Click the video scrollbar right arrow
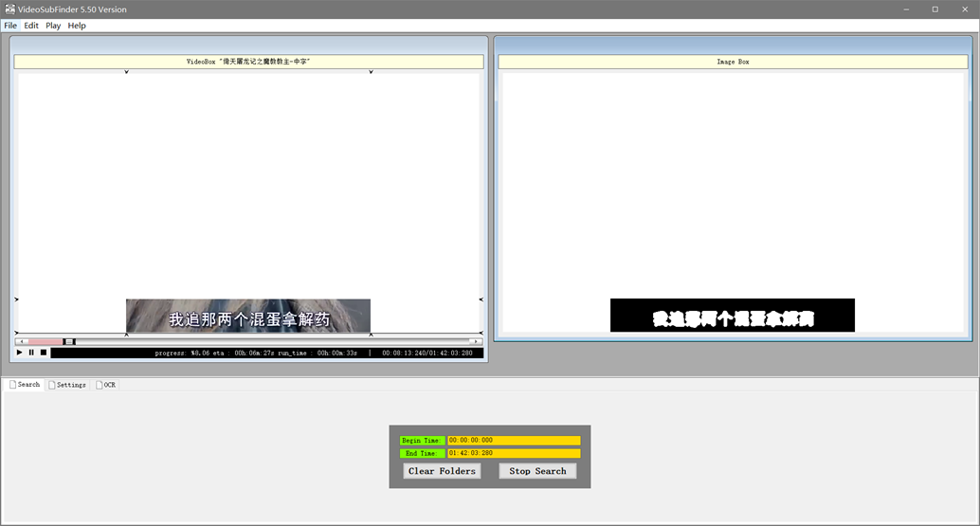 coord(476,342)
